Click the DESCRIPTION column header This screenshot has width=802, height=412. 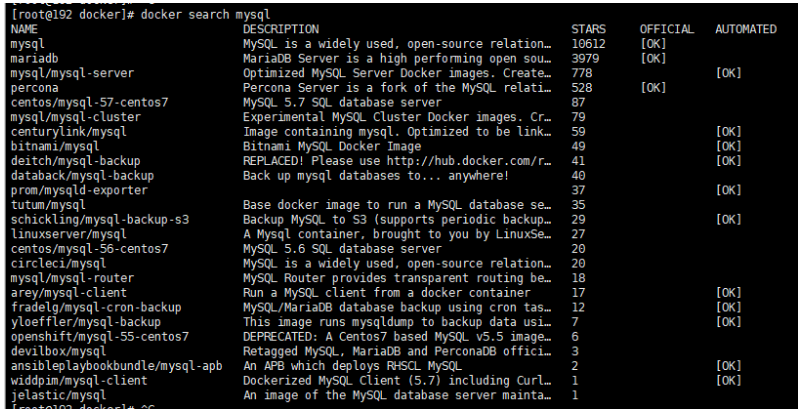tap(281, 29)
